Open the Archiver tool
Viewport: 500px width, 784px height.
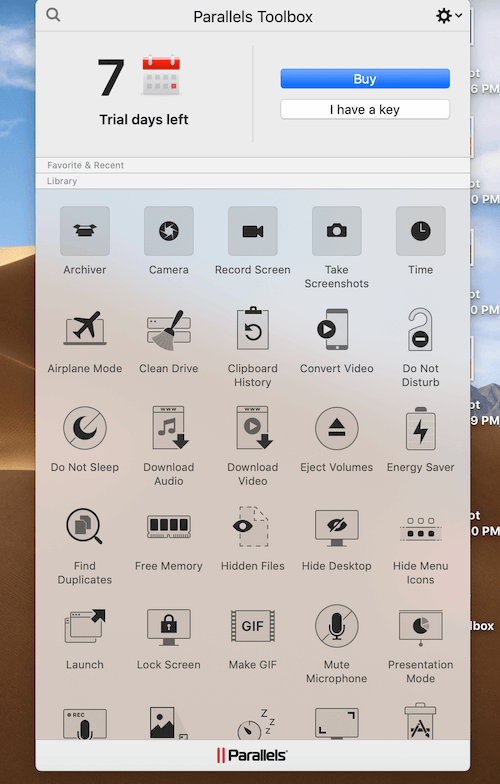pos(84,231)
